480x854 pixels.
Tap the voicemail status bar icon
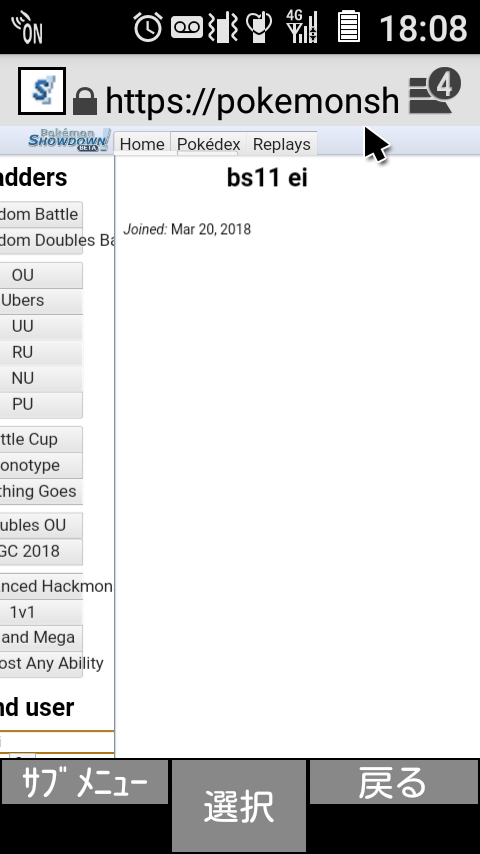click(187, 27)
